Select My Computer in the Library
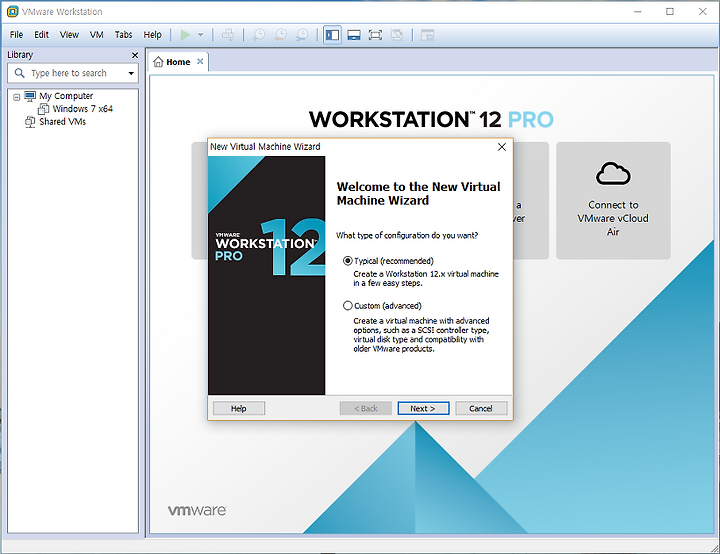Screen dimensions: 720x554 tap(66, 96)
